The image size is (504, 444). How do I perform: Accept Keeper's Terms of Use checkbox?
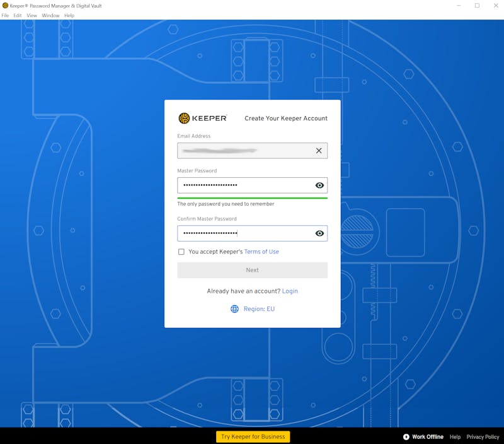181,252
